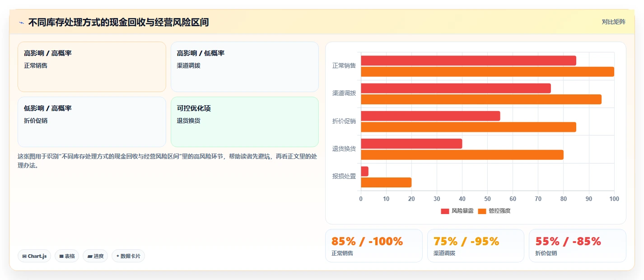Click the description paragraph starting 这张图用于识别

(167, 161)
